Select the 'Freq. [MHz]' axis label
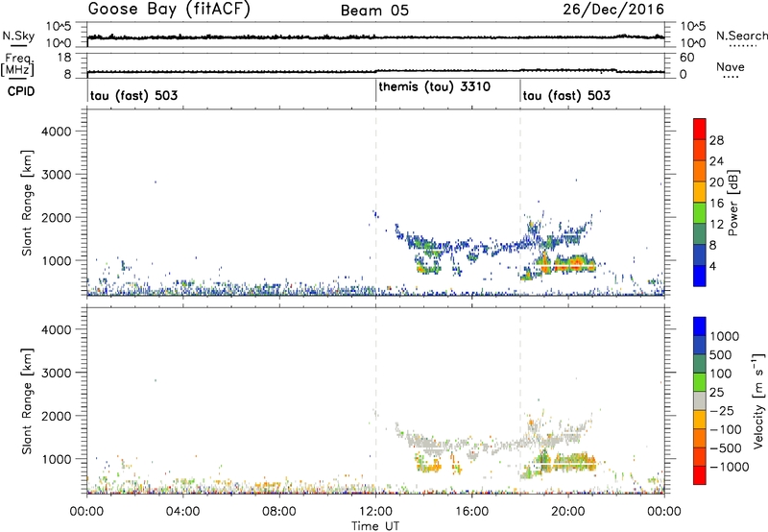This screenshot has width=768, height=532. (x=17, y=65)
